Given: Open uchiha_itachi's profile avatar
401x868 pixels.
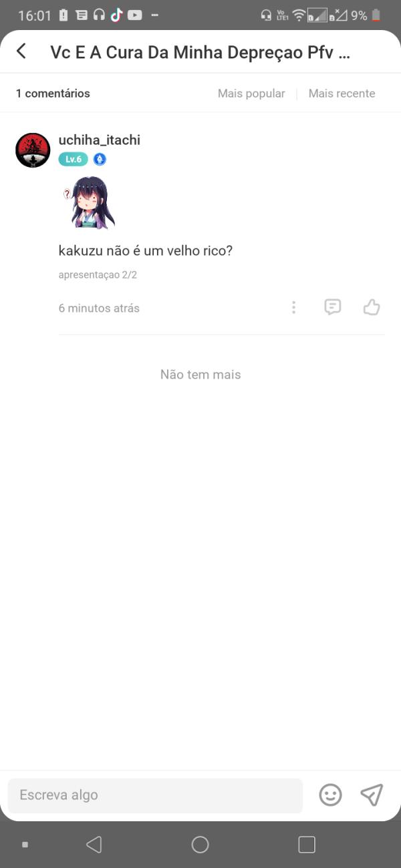Looking at the screenshot, I should [33, 150].
